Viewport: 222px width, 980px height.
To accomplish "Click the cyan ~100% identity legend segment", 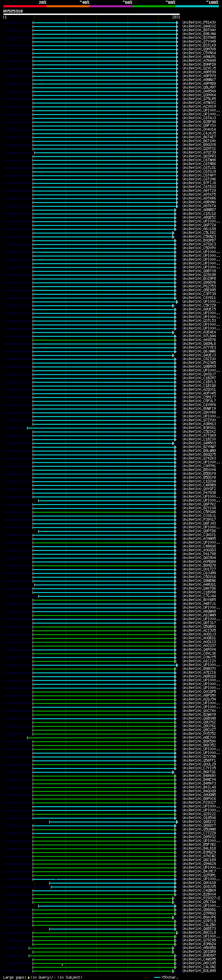I will pyautogui.click(x=197, y=6).
